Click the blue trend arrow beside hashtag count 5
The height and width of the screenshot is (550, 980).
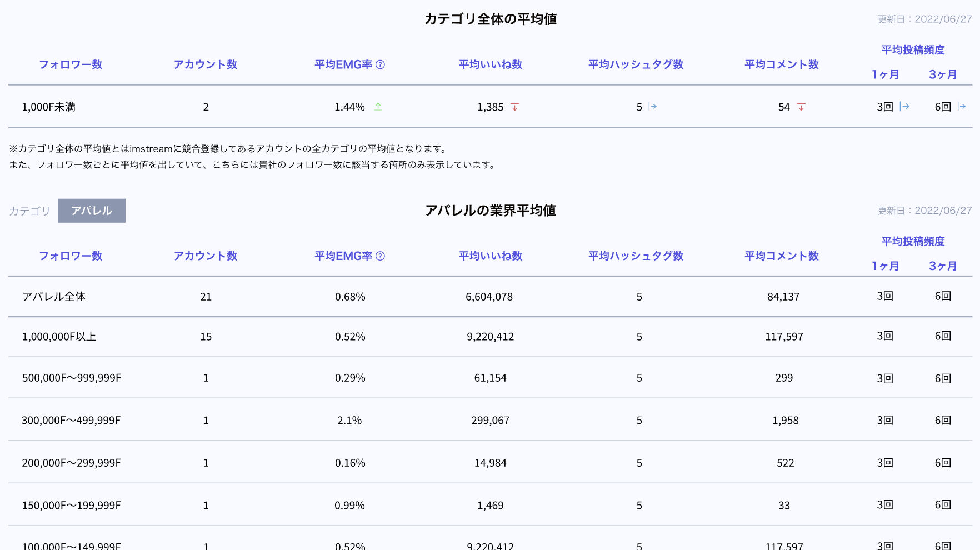[651, 107]
